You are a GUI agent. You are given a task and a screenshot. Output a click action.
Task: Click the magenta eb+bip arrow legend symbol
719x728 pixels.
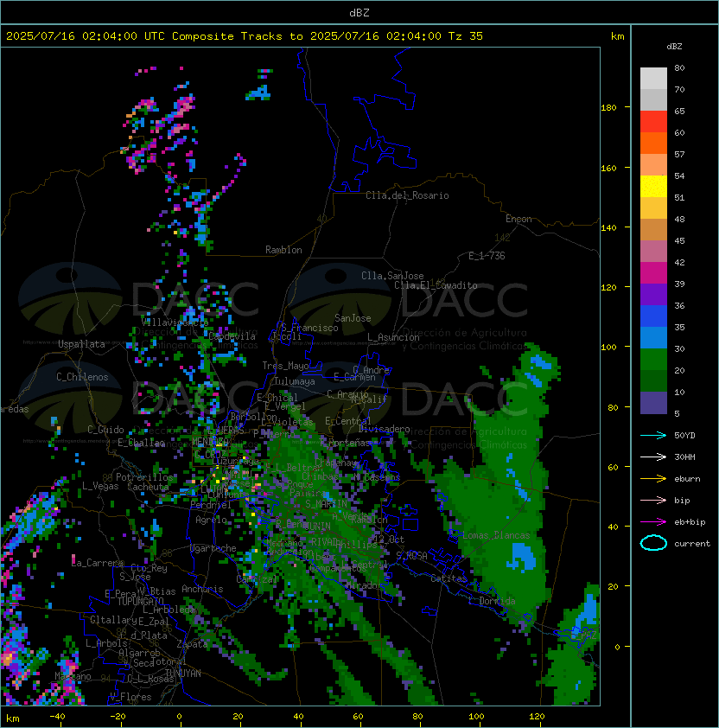pos(653,522)
